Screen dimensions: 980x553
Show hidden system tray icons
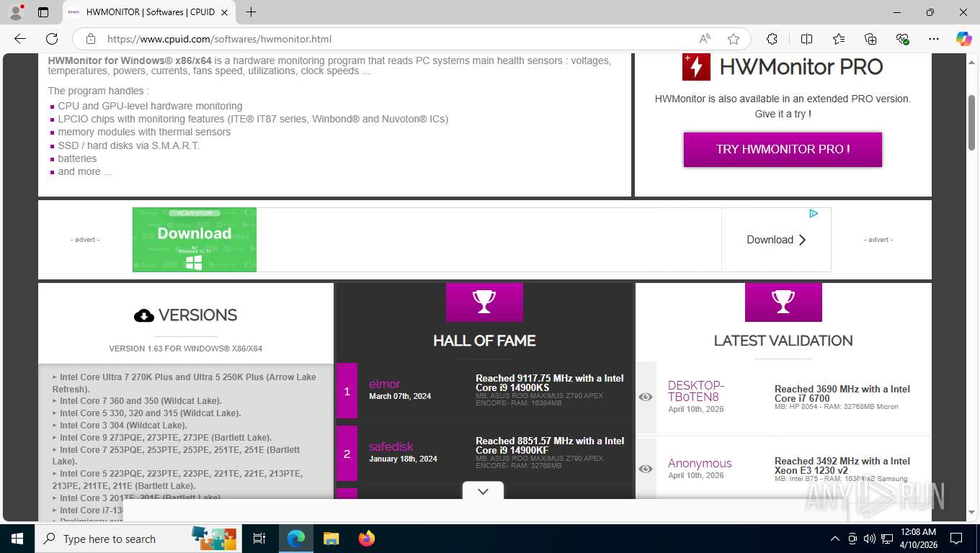click(835, 539)
